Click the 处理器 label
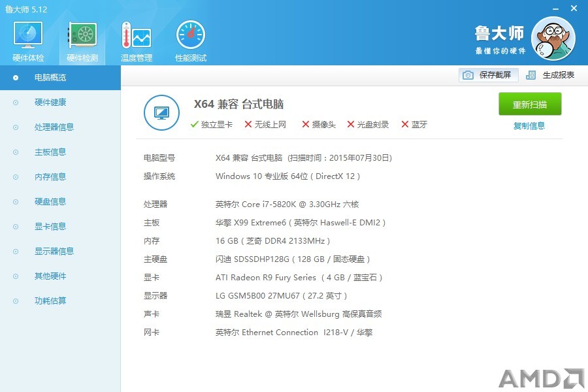 pos(155,204)
